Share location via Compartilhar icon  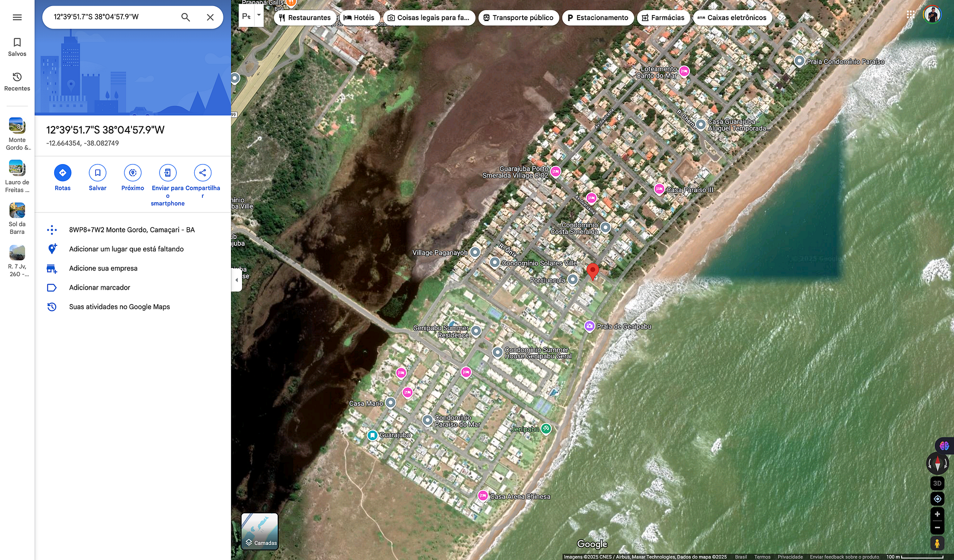click(x=202, y=173)
